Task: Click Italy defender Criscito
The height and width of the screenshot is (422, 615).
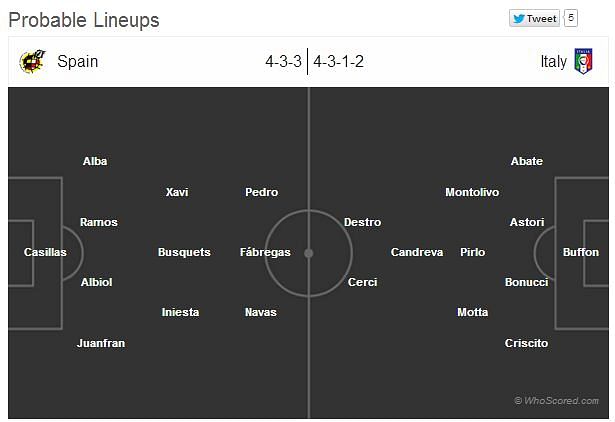Action: tap(526, 343)
